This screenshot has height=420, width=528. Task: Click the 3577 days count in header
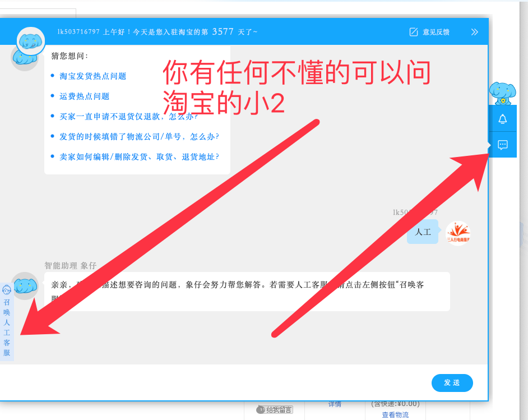coord(223,31)
